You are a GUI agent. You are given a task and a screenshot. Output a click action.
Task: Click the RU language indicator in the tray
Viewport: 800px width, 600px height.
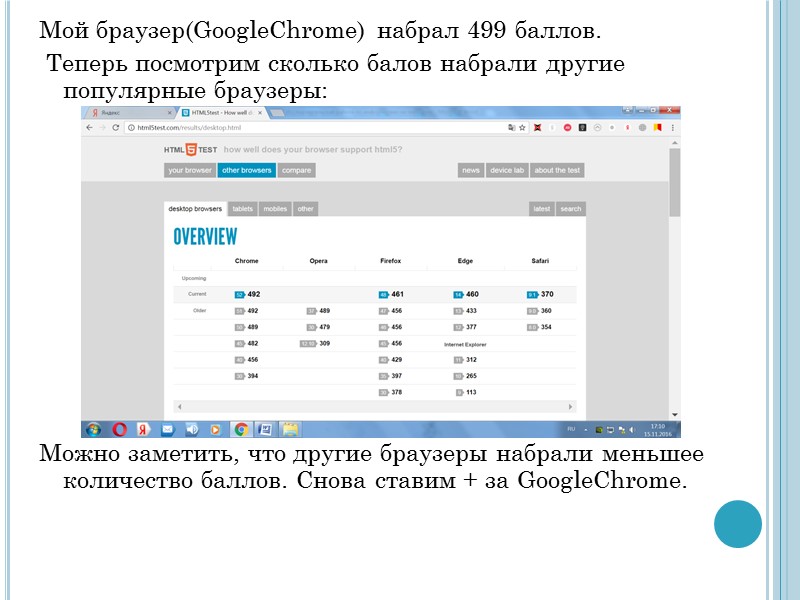571,429
